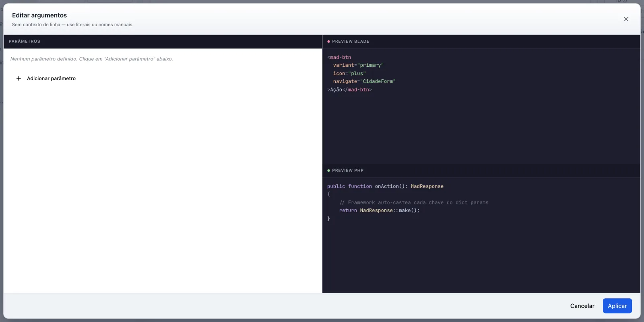
Task: Click the Nenhum parâmetro definido message
Action: coord(91,59)
